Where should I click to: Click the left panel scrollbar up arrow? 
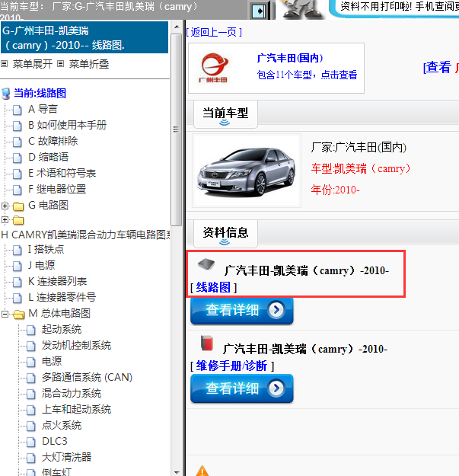[x=177, y=27]
